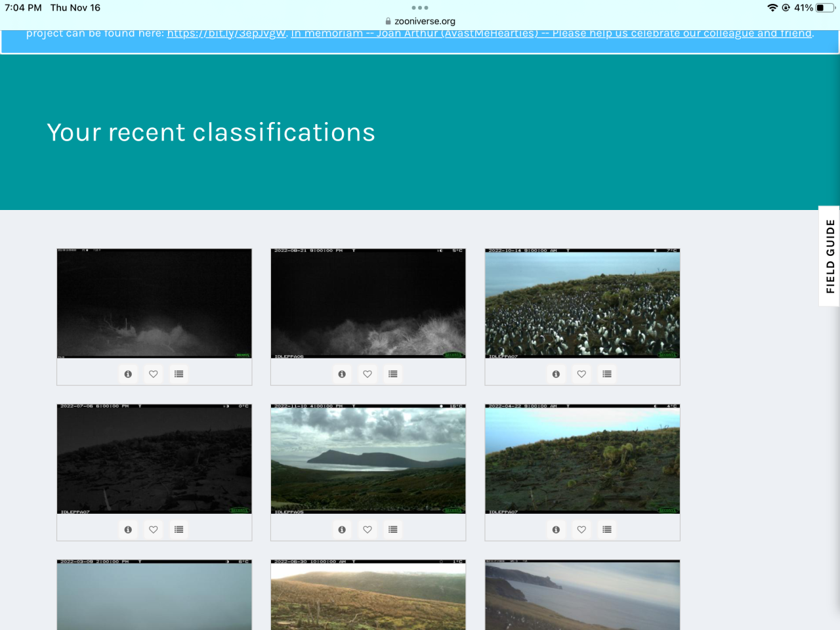The width and height of the screenshot is (840, 630).
Task: Open the foggy 2022-03-09 2:00 PM thumbnail
Action: [154, 595]
